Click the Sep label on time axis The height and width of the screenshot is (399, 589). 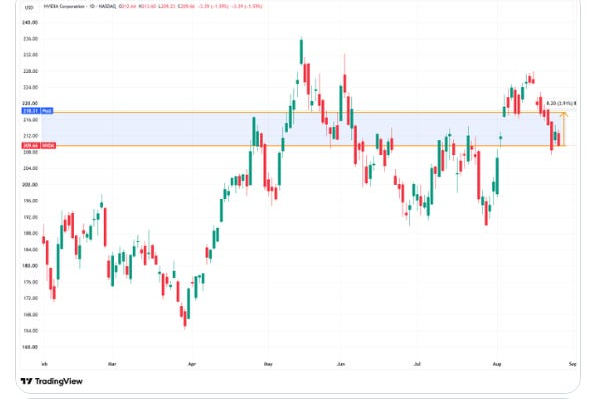click(x=572, y=364)
